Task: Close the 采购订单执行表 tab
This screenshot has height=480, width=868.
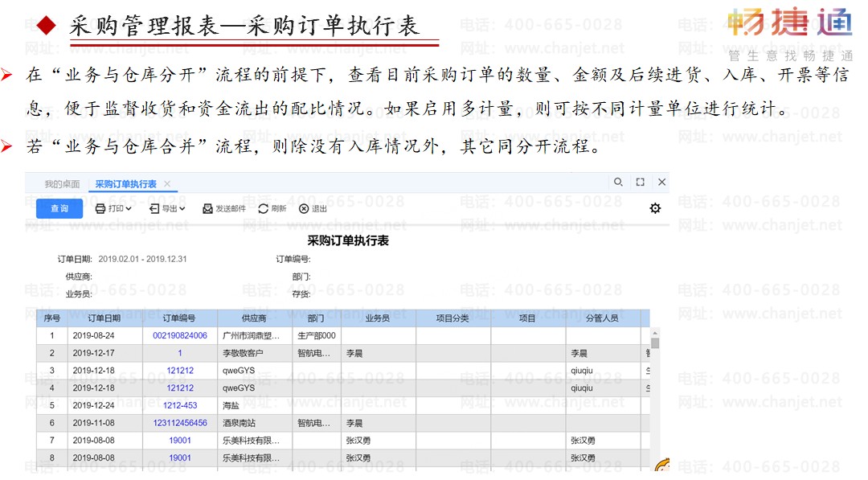Action: 167,184
